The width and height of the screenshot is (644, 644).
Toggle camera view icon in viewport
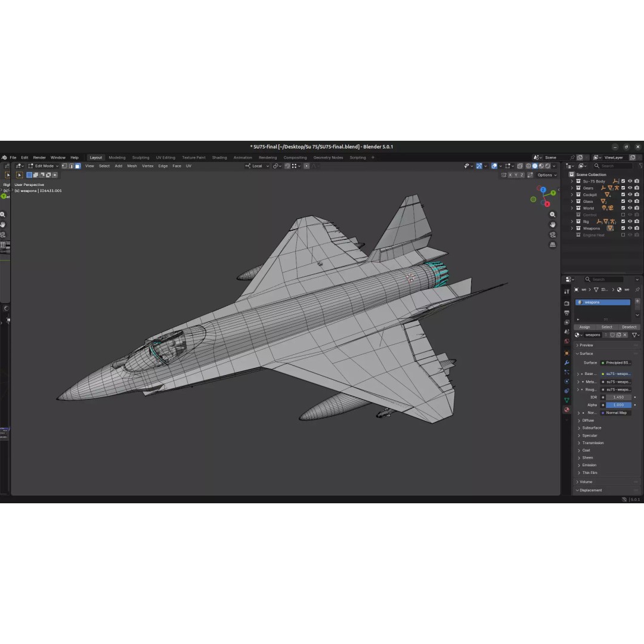[553, 234]
